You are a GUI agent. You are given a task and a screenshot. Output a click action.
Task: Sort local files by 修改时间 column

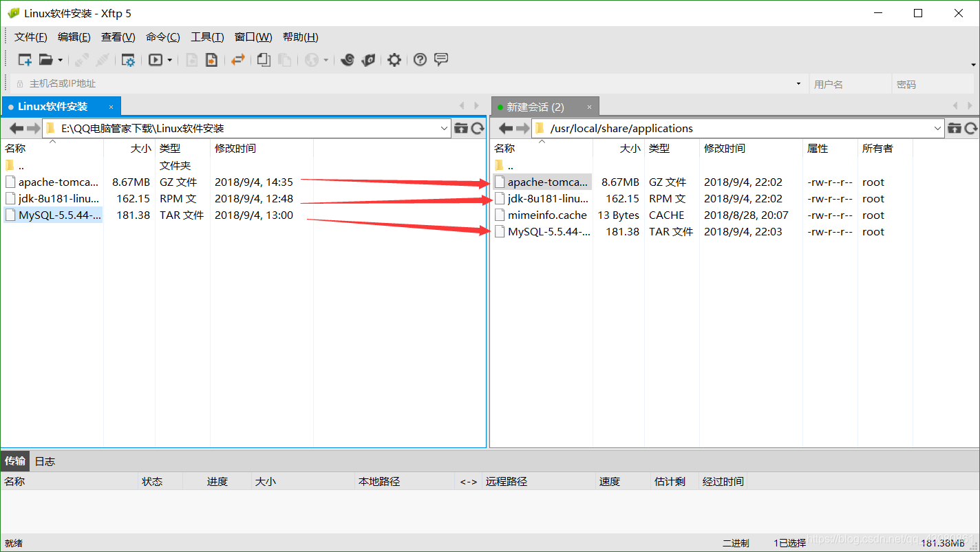click(x=262, y=149)
